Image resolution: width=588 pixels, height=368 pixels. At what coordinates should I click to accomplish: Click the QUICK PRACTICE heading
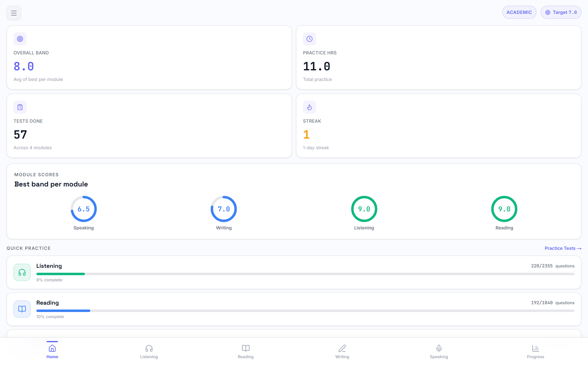(29, 248)
